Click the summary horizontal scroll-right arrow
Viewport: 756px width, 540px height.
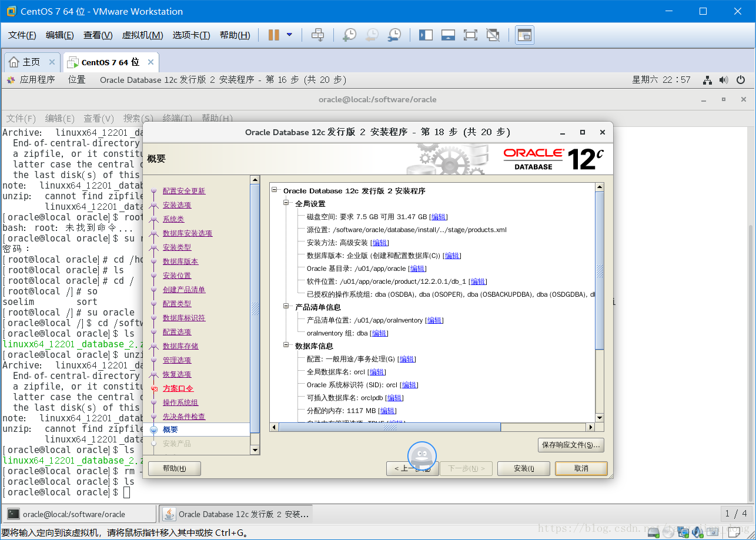coord(591,427)
